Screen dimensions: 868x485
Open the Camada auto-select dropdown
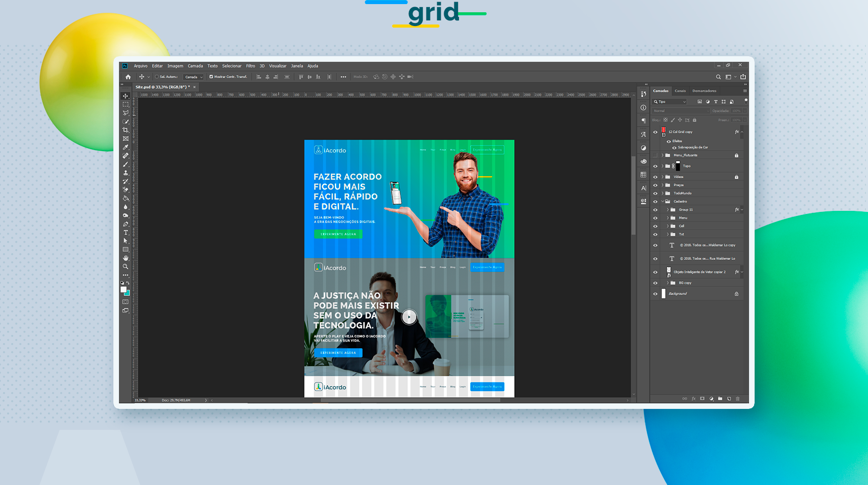point(193,77)
